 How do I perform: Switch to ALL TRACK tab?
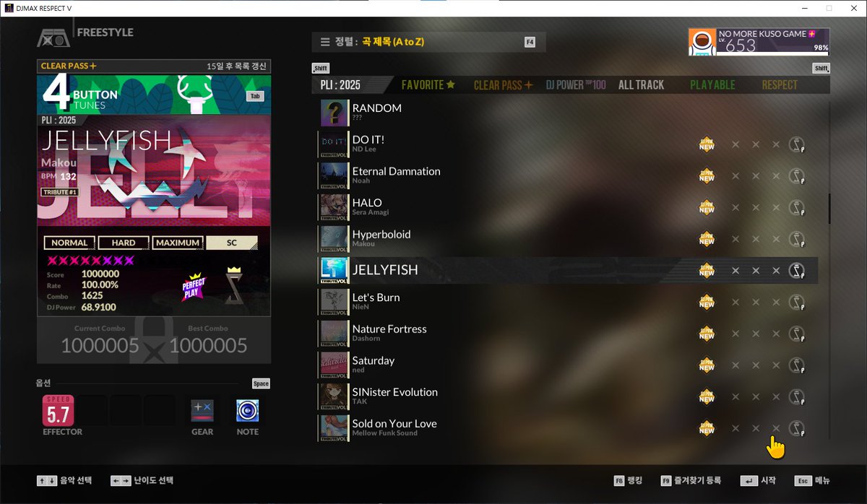tap(641, 84)
